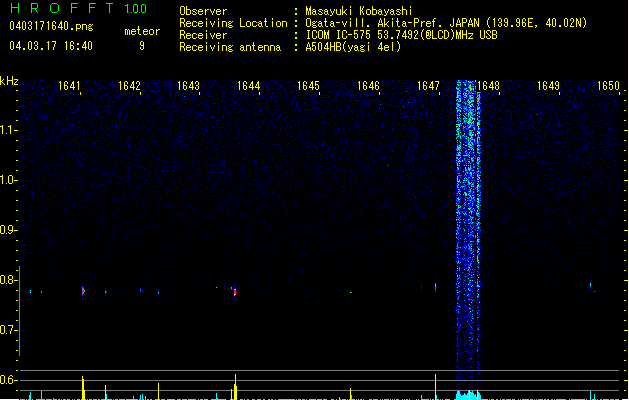Click the HROFFT 1.0.0 title text
The width and height of the screenshot is (629, 400).
click(x=78, y=8)
